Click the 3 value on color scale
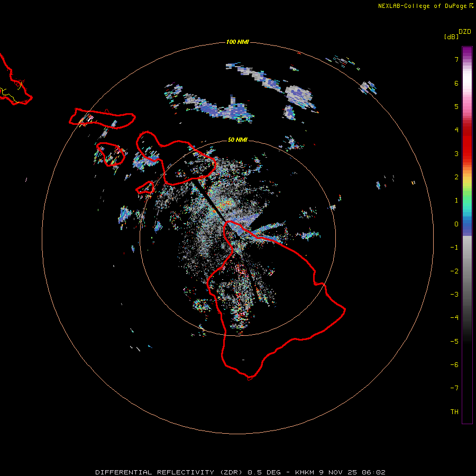This screenshot has height=476, width=476. pyautogui.click(x=456, y=153)
